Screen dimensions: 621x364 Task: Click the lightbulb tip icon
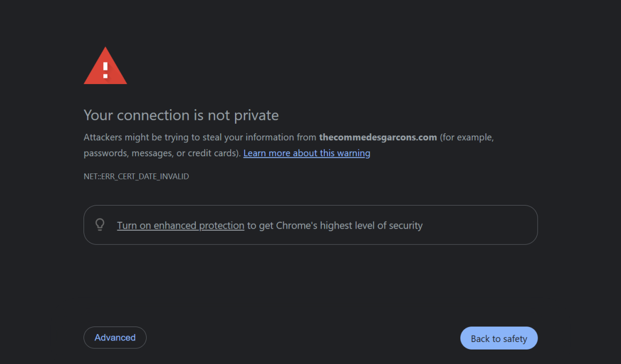point(100,225)
